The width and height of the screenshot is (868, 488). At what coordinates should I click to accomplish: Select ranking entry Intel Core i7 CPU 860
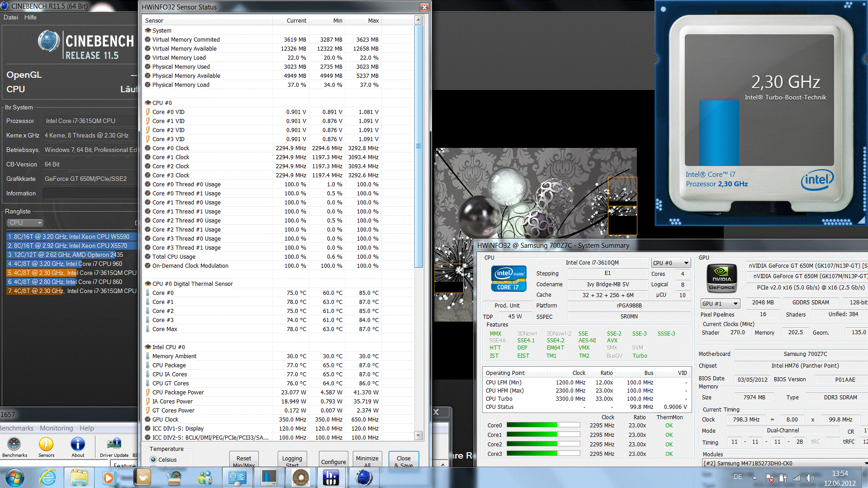click(71, 282)
